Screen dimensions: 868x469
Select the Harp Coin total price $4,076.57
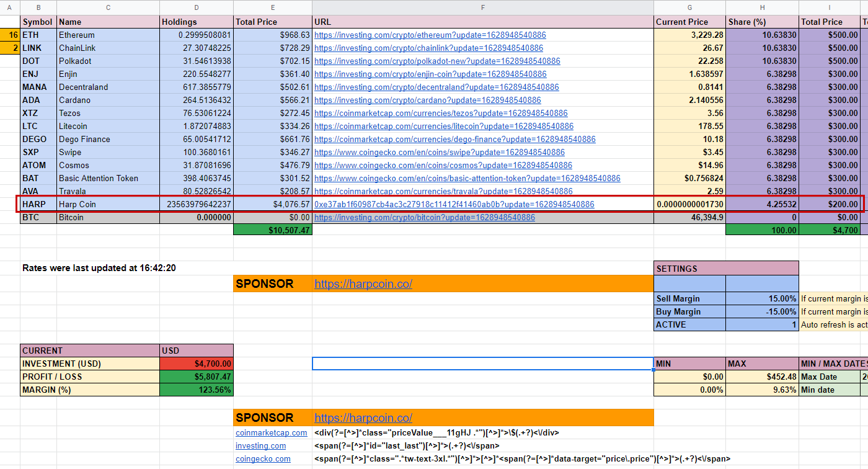[273, 205]
